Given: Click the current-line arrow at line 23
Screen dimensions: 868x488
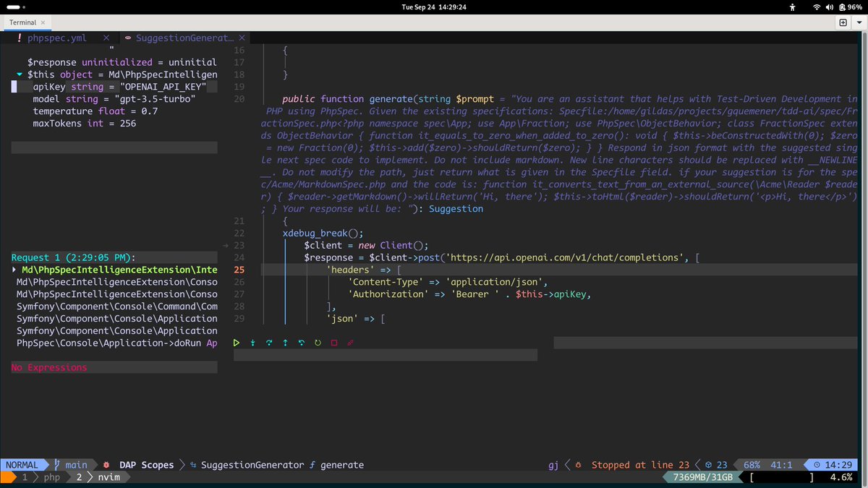Looking at the screenshot, I should click(226, 245).
